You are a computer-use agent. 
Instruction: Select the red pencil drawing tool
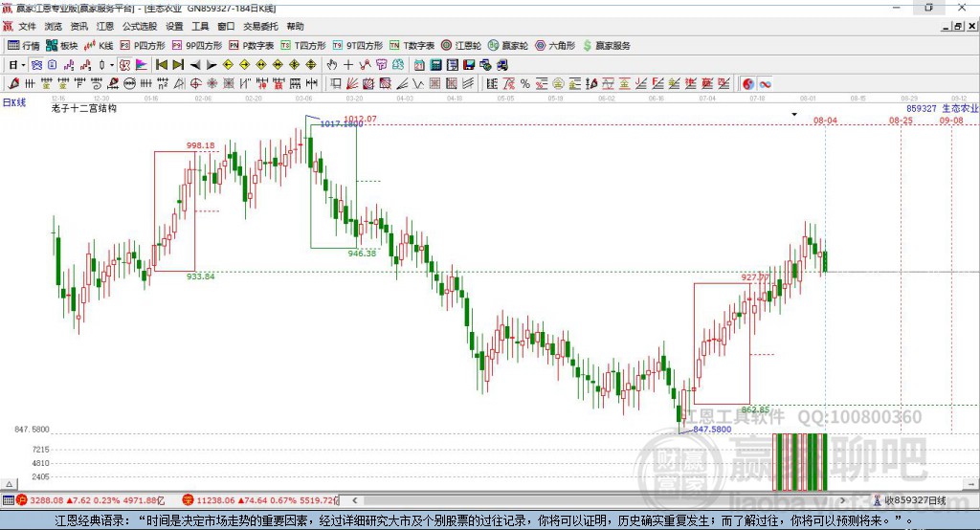[12, 84]
